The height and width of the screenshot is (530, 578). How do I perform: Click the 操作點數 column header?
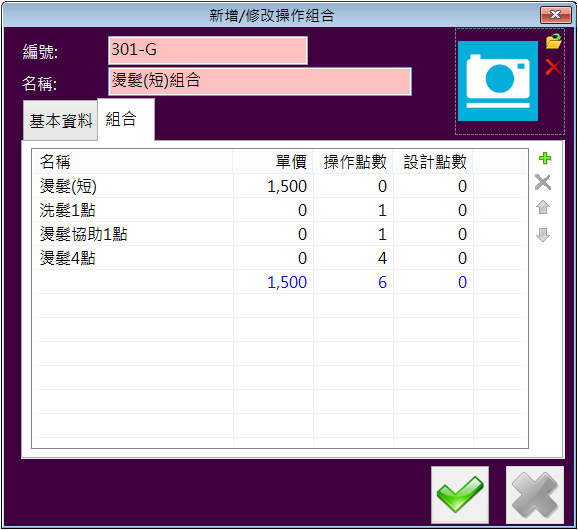pyautogui.click(x=353, y=161)
